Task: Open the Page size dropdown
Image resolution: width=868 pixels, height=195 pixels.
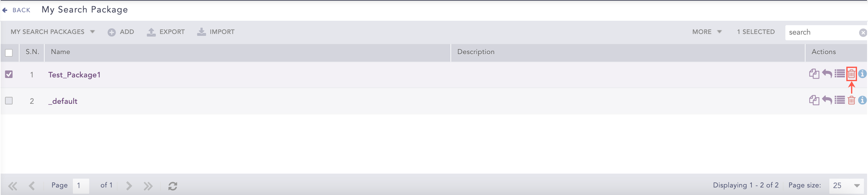Action: click(846, 185)
